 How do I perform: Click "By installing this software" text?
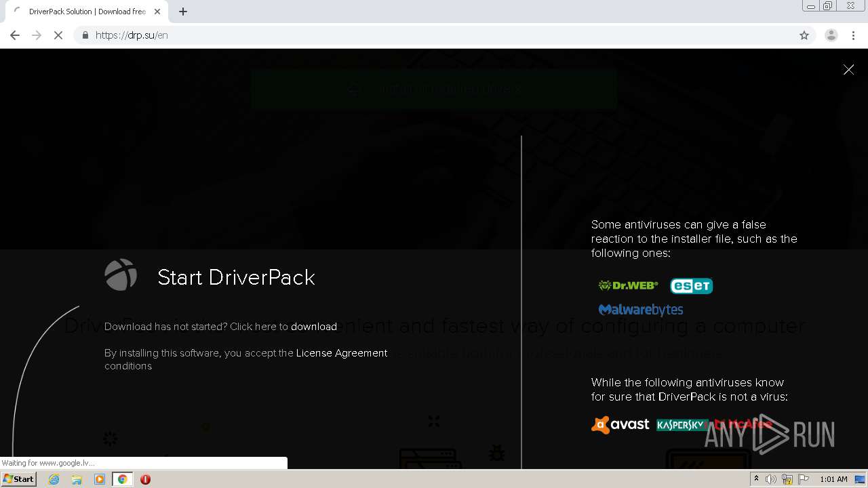pyautogui.click(x=161, y=353)
